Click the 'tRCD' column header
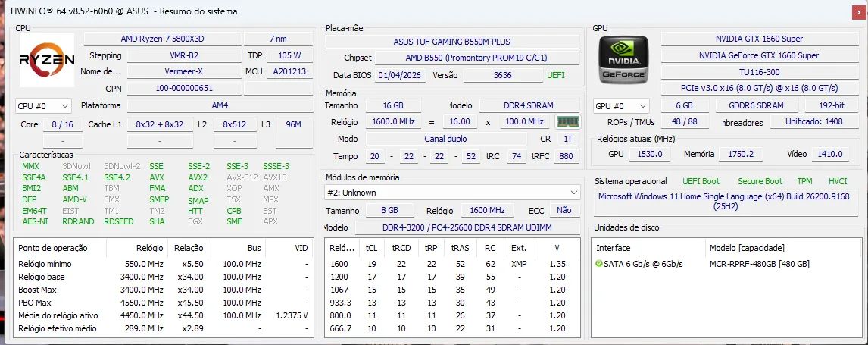868x345 pixels. click(x=401, y=248)
